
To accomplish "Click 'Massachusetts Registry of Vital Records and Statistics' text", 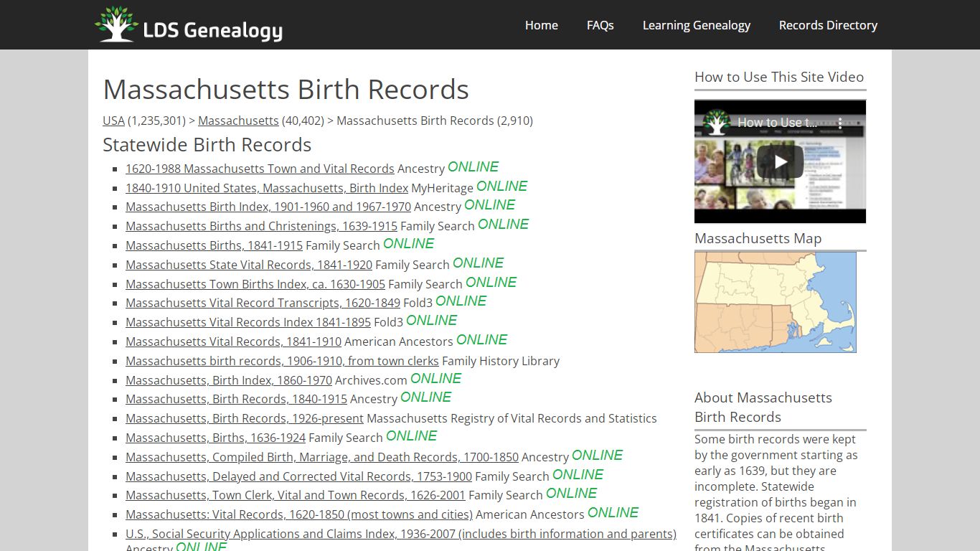I will 512,418.
